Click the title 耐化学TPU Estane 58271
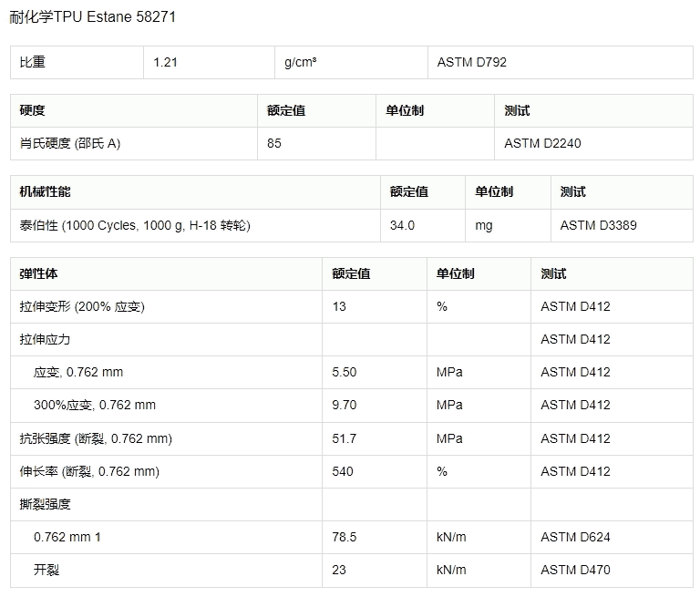The width and height of the screenshot is (700, 597). point(87,17)
